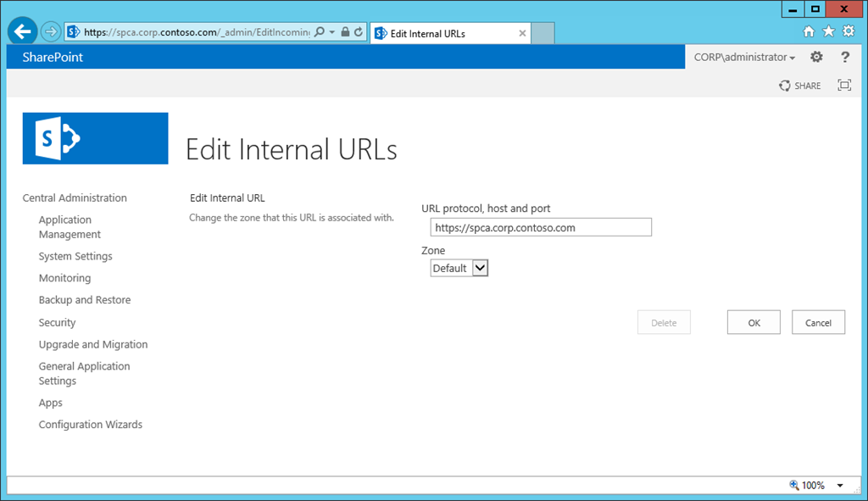Image resolution: width=868 pixels, height=501 pixels.
Task: Open SharePoint Settings gear menu
Action: click(x=816, y=57)
